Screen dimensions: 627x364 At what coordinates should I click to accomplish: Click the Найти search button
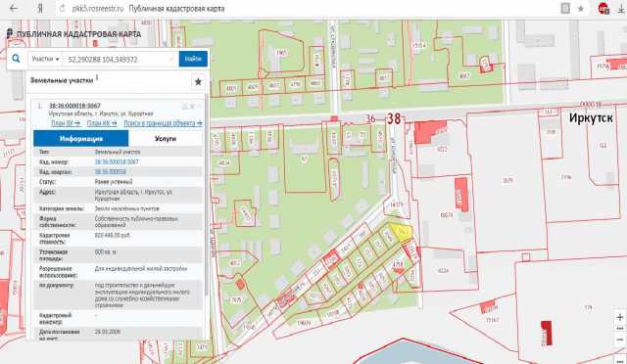click(193, 59)
